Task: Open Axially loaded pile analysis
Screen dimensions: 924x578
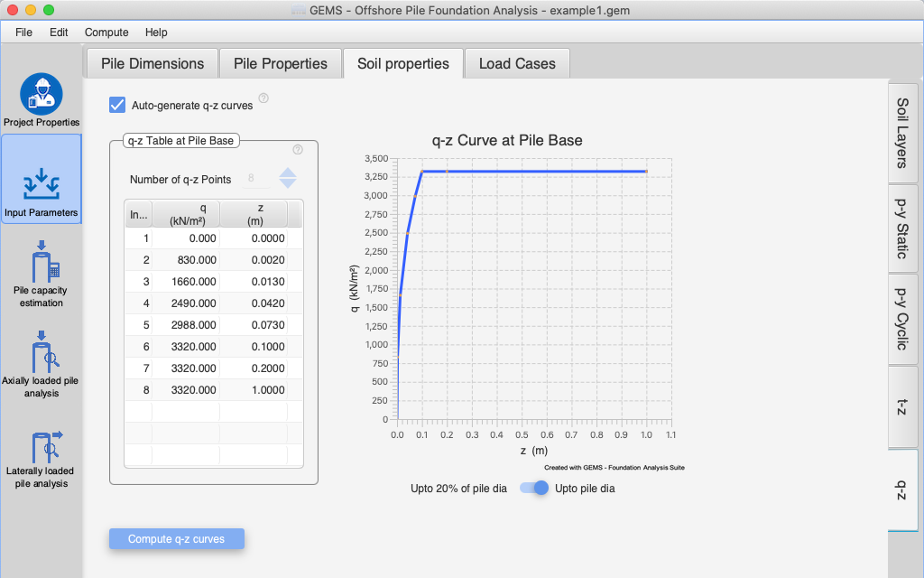Action: 42,357
